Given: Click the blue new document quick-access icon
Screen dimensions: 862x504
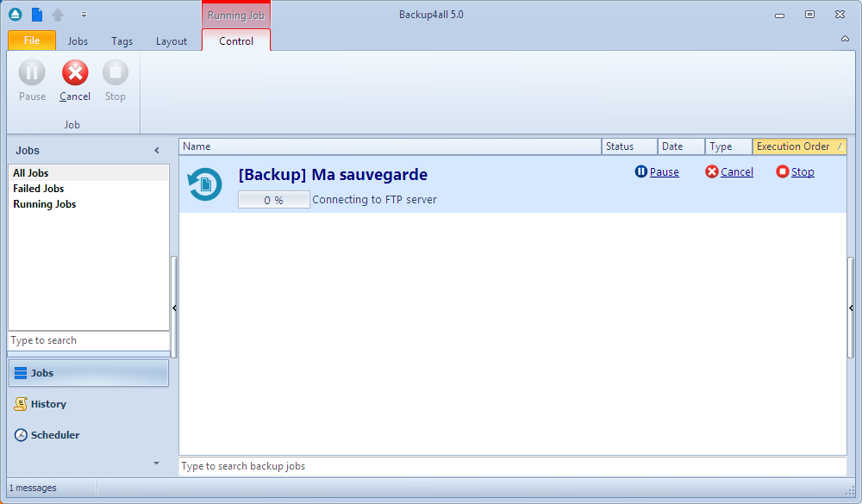Looking at the screenshot, I should [37, 15].
